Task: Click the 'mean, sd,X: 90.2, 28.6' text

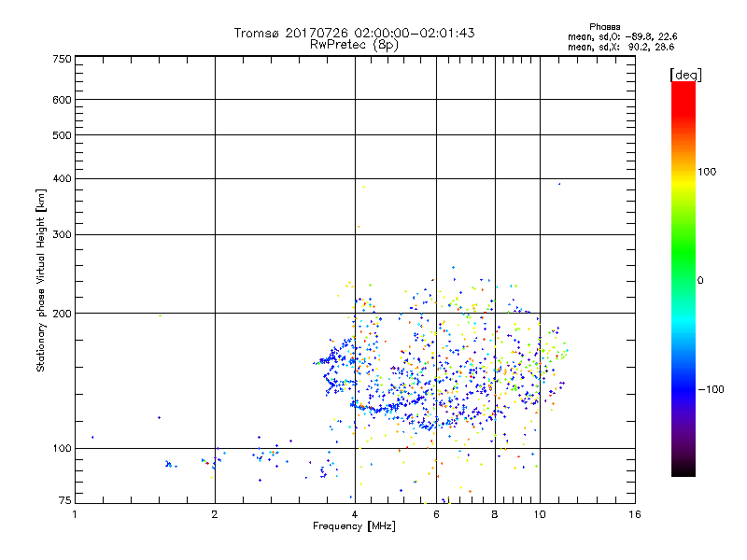Action: [621, 47]
